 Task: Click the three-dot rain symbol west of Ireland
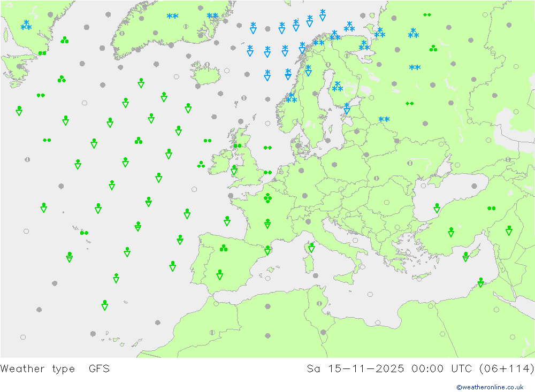[201, 165]
